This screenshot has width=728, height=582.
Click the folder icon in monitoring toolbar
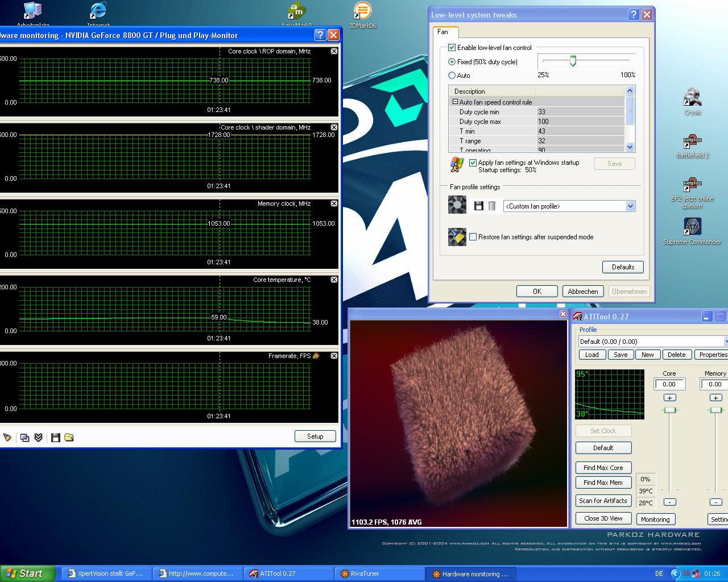point(69,437)
